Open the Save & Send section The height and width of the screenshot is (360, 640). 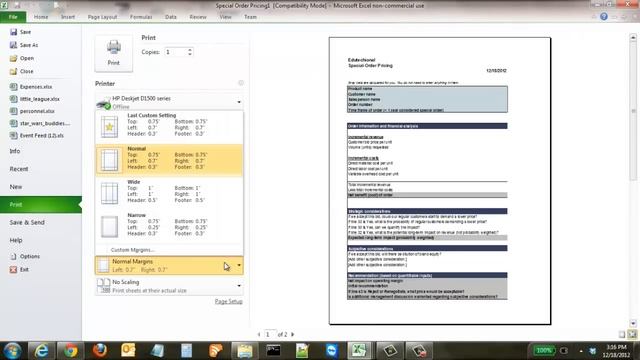27,222
